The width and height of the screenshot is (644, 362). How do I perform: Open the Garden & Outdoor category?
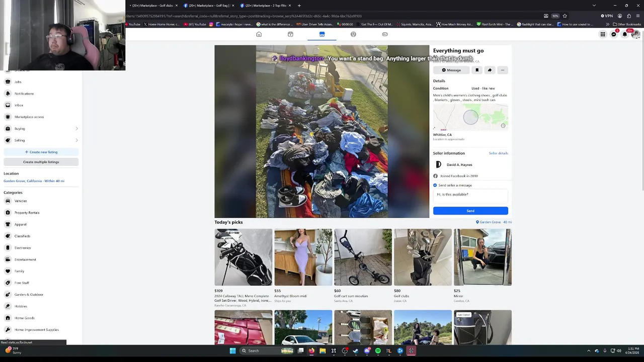pos(40,295)
